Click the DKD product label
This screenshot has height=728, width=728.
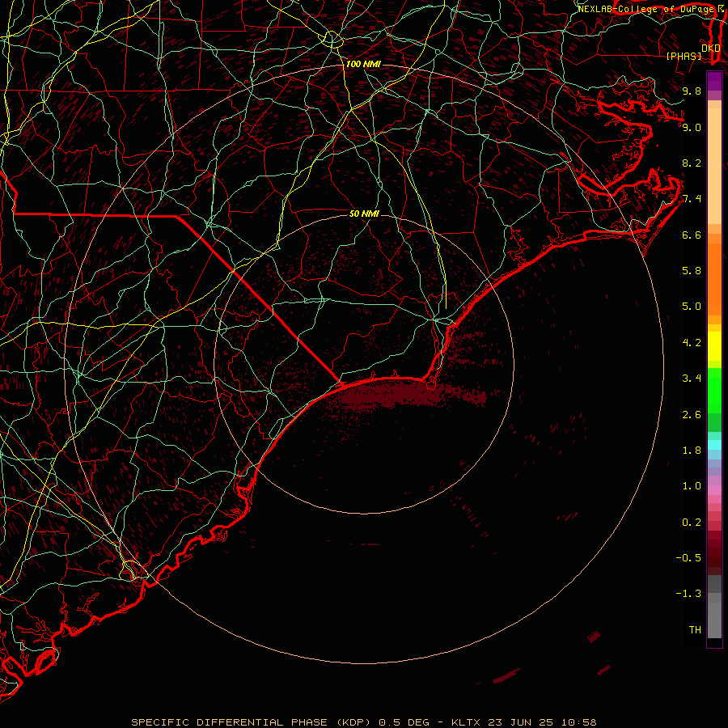(711, 49)
